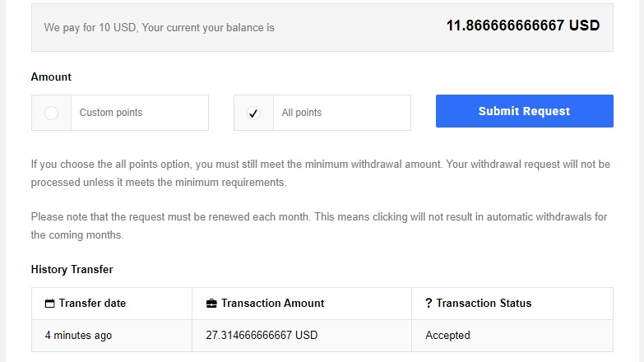Viewport: 644px width, 362px height.
Task: Click the Custom points label box
Action: [140, 113]
